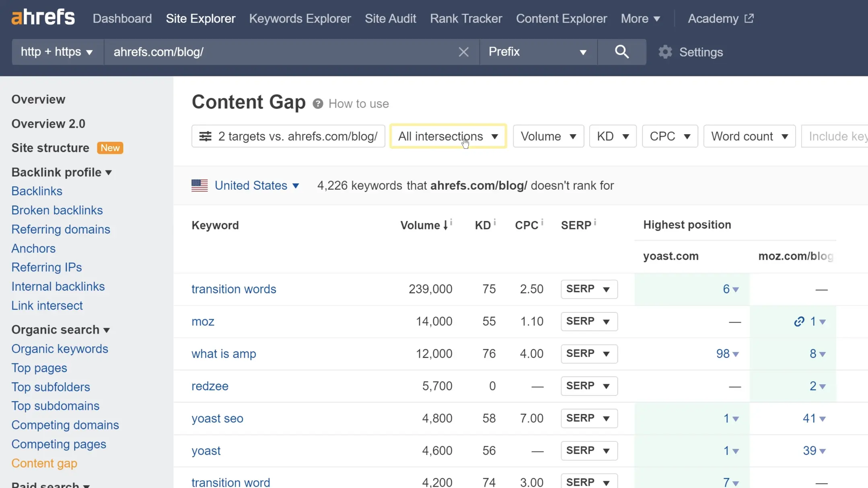Image resolution: width=868 pixels, height=488 pixels.
Task: Open Keywords Explorer
Action: pyautogui.click(x=300, y=18)
